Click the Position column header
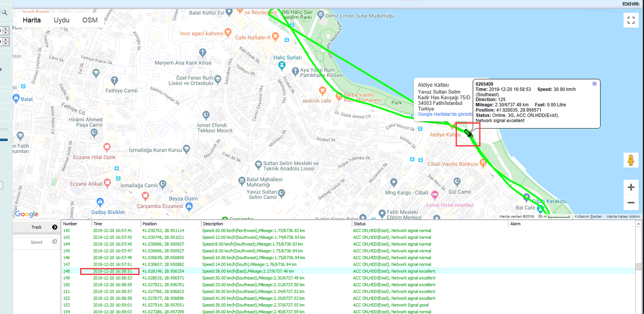The width and height of the screenshot is (644, 314). pyautogui.click(x=171, y=224)
